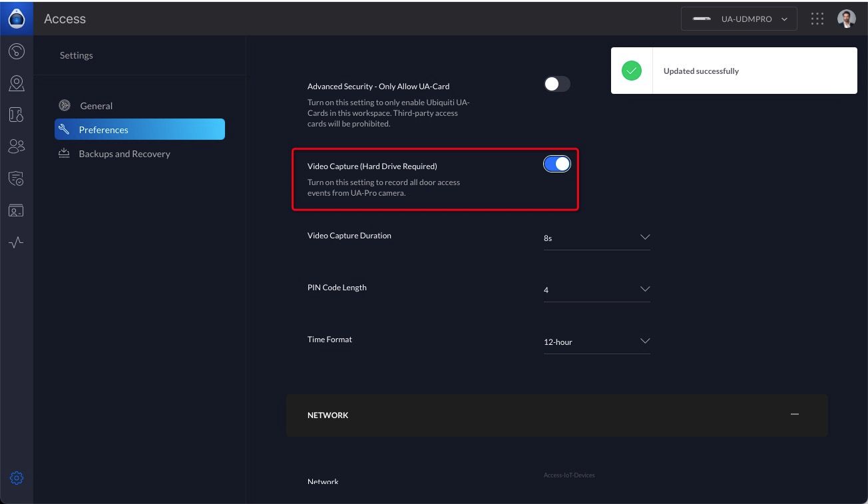Viewport: 868px width, 504px height.
Task: Click the user profile avatar
Action: pyautogui.click(x=846, y=19)
